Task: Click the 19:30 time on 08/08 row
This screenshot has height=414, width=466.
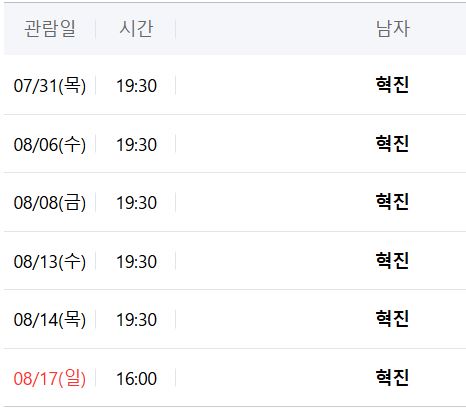Action: [x=136, y=203]
